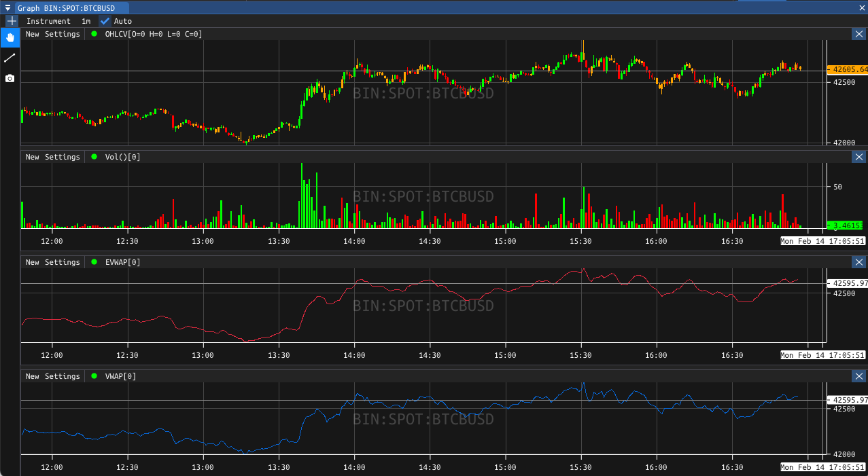Image resolution: width=868 pixels, height=476 pixels.
Task: Open Settings in the VWAP panel
Action: point(63,376)
